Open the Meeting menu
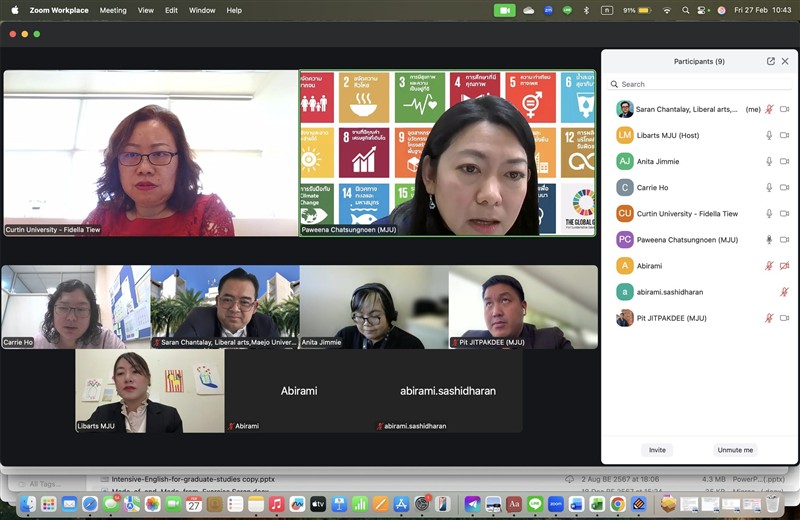 point(113,10)
